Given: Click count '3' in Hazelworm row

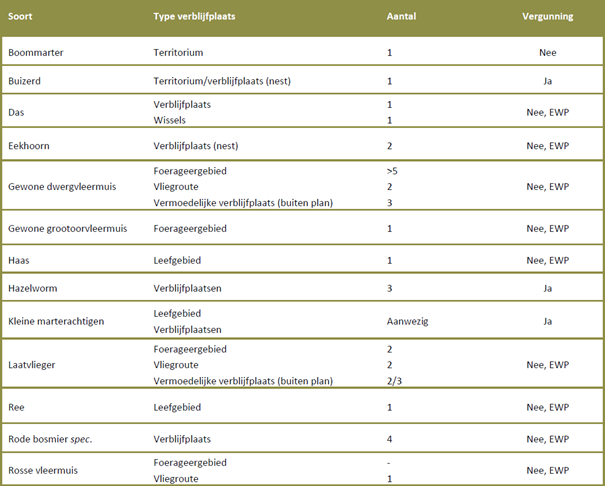Looking at the screenshot, I should pyautogui.click(x=389, y=288).
